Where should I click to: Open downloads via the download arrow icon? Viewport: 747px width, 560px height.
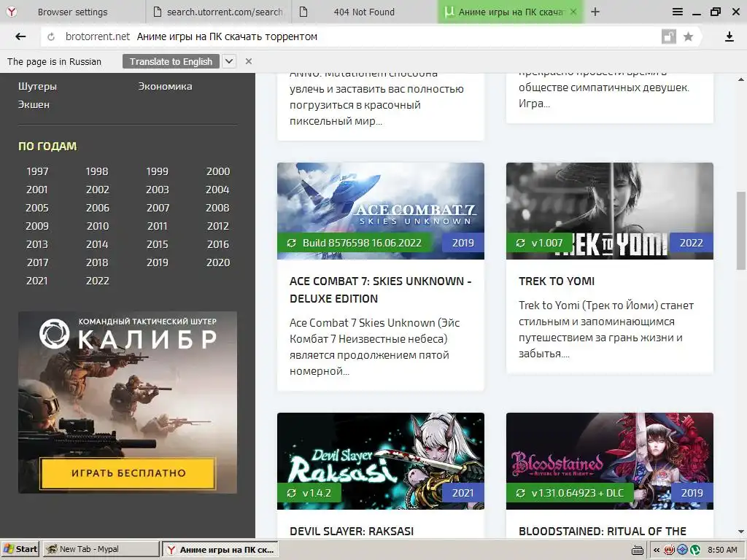[x=729, y=36]
